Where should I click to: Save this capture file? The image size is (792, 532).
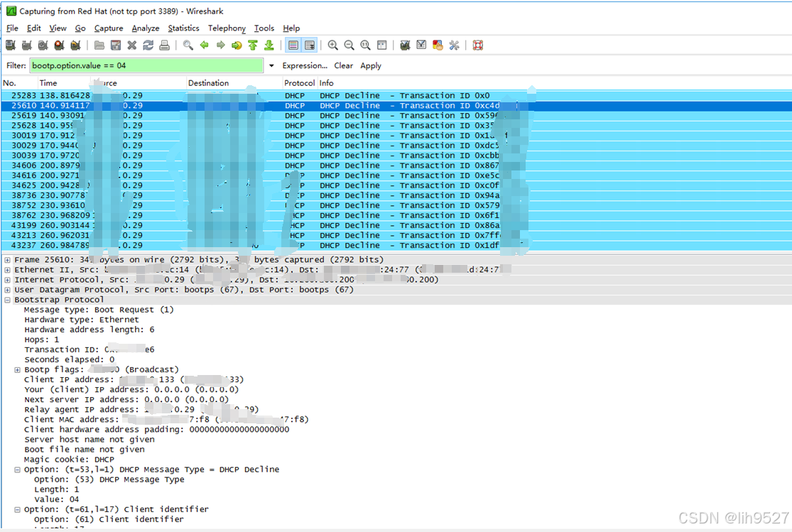click(x=116, y=45)
